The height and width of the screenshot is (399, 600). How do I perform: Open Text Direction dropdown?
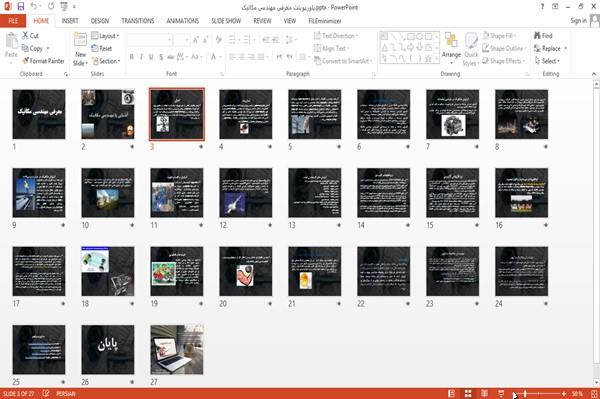point(336,36)
